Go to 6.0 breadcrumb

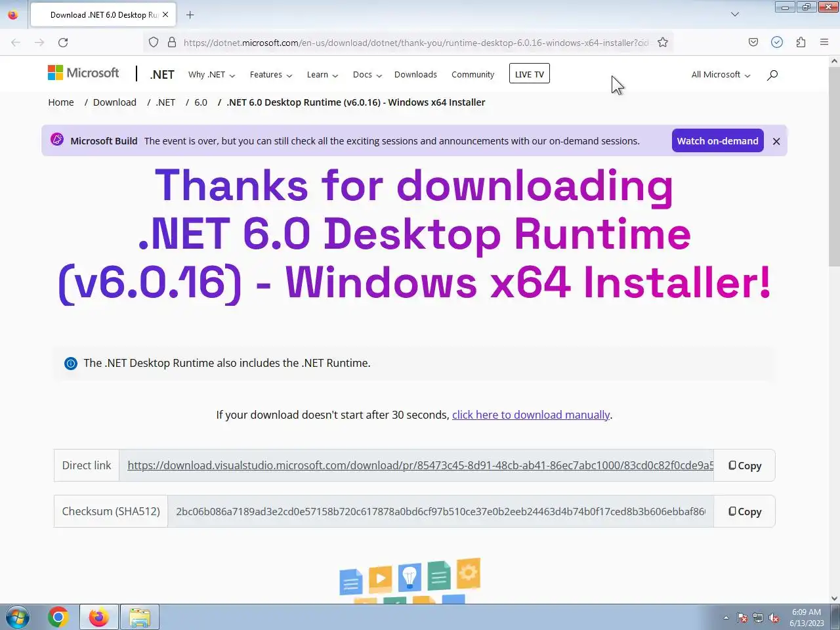pos(201,102)
